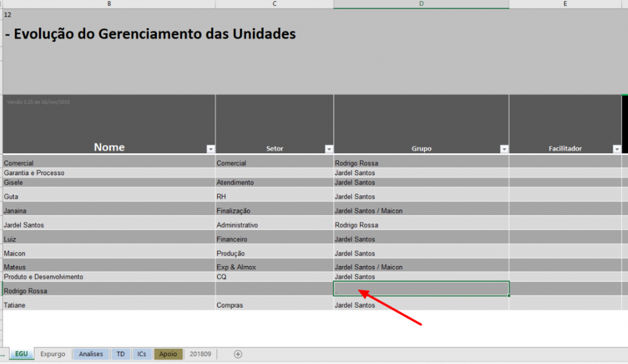Open the Setor column filter dropdown

(x=329, y=149)
